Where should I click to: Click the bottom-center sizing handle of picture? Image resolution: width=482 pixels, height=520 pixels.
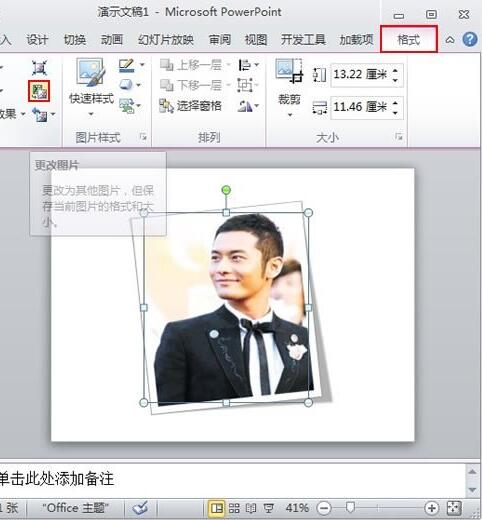(x=226, y=403)
